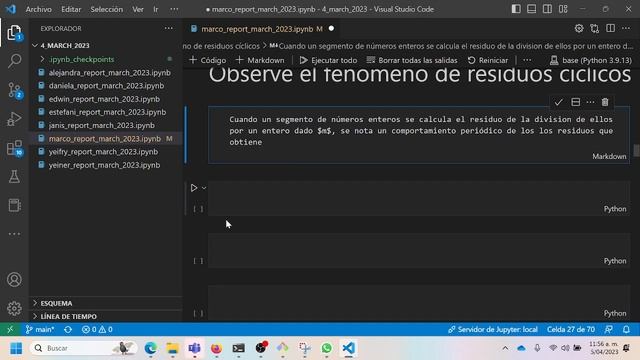Open notifications bell in status bar
The image size is (640, 360).
(x=626, y=329)
